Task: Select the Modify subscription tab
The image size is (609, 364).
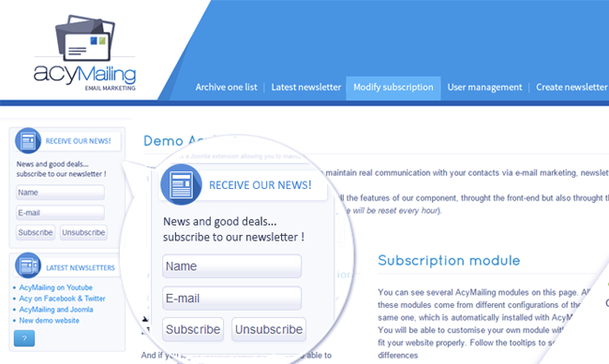Action: click(x=394, y=88)
